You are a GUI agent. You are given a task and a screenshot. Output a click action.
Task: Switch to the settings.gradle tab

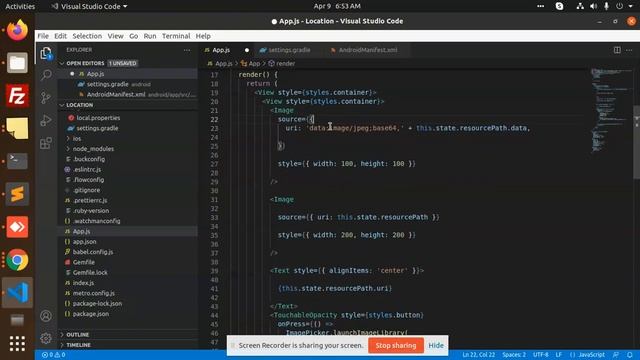coord(288,50)
